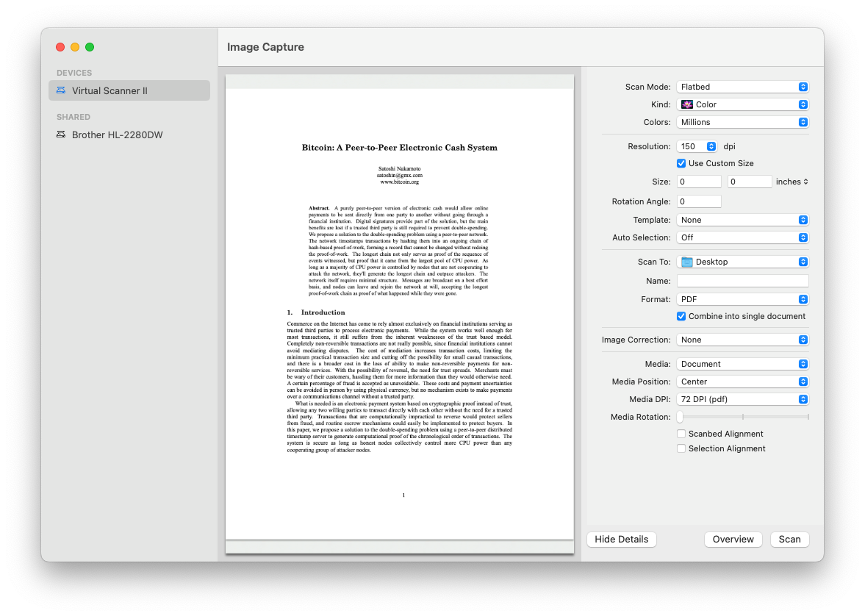Start scanning with the Scan button

[789, 539]
